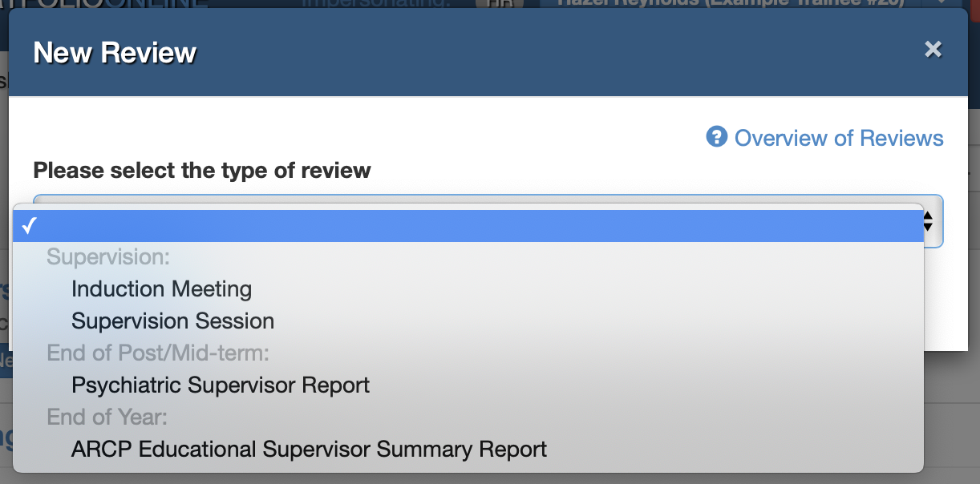Image resolution: width=980 pixels, height=484 pixels.
Task: Click the End of Year group header
Action: pos(107,417)
